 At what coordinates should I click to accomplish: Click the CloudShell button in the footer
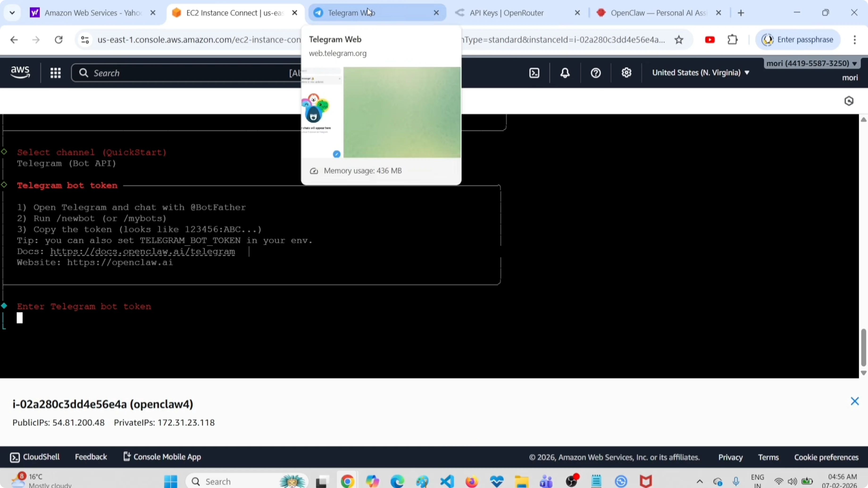tap(35, 457)
